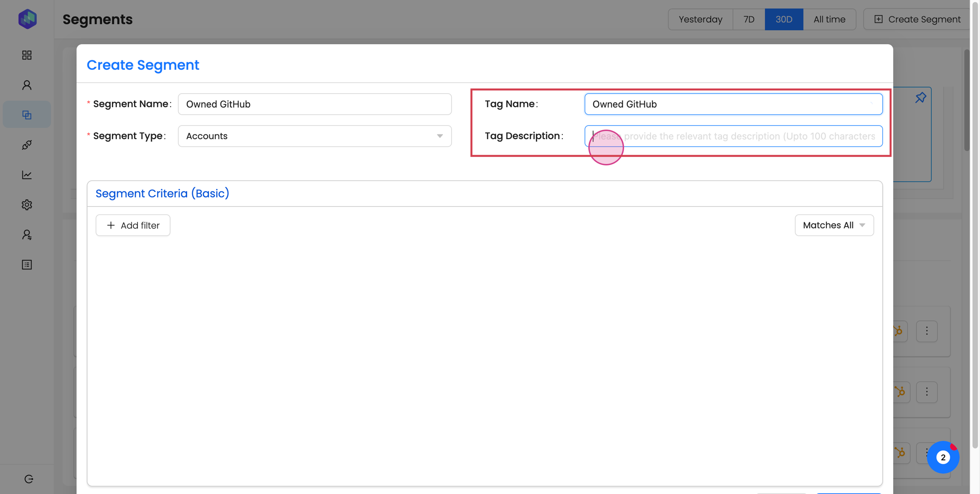Click the pin icon on segment card
980x494 pixels.
click(x=920, y=98)
